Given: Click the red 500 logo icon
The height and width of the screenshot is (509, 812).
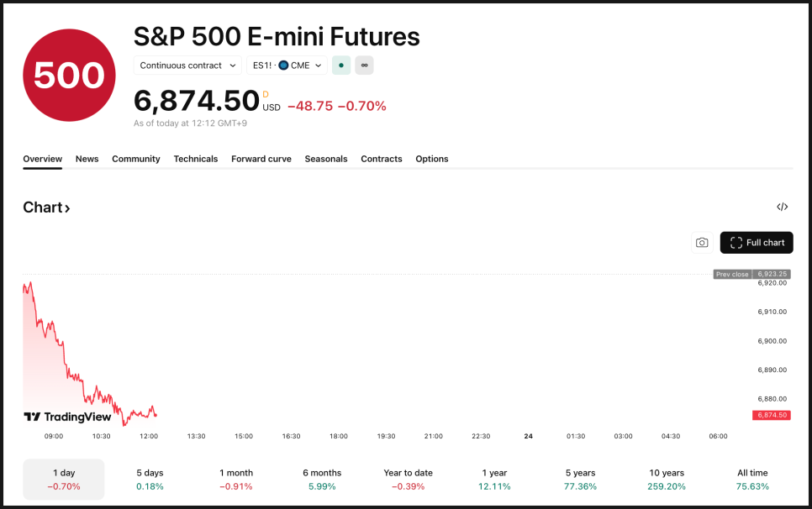Looking at the screenshot, I should pos(69,75).
